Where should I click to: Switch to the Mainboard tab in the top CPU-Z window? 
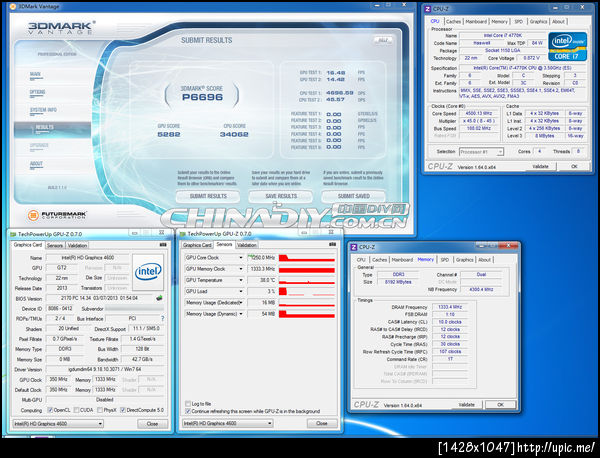pos(476,21)
